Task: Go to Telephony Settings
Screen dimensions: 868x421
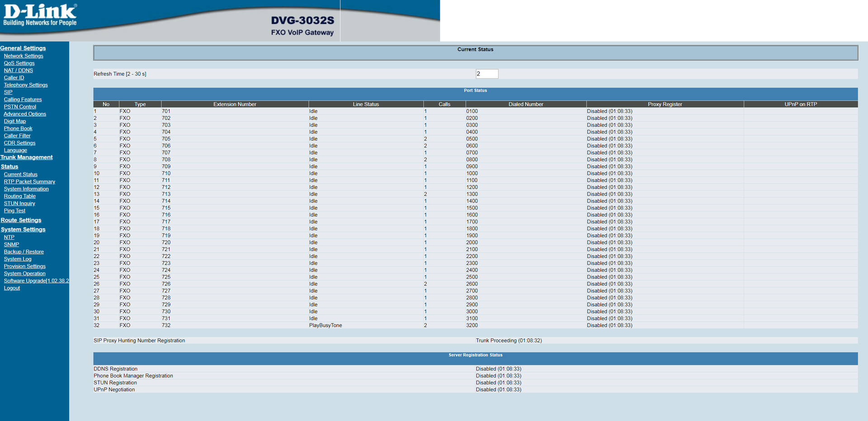Action: coord(26,85)
